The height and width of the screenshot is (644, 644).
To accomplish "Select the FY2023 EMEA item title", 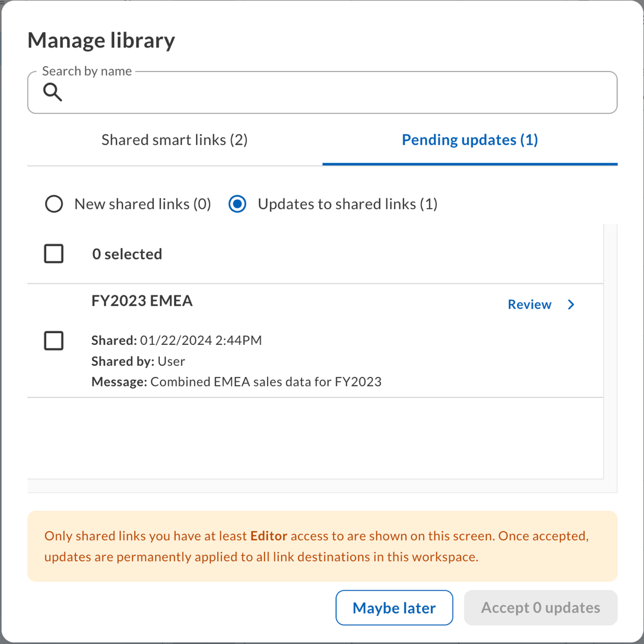I will [x=142, y=300].
